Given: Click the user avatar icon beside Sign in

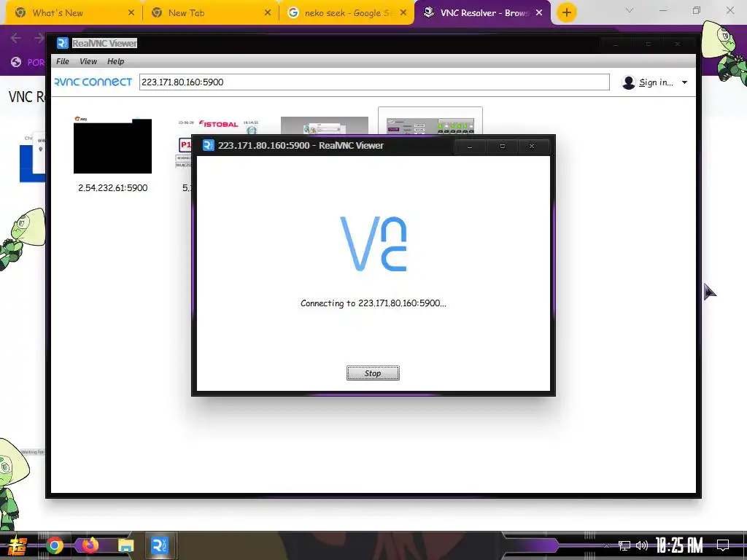Looking at the screenshot, I should (628, 82).
